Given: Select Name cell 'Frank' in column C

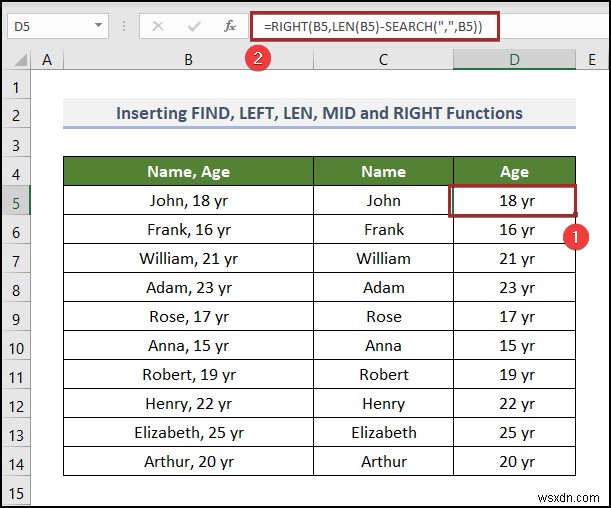Looking at the screenshot, I should [x=383, y=229].
